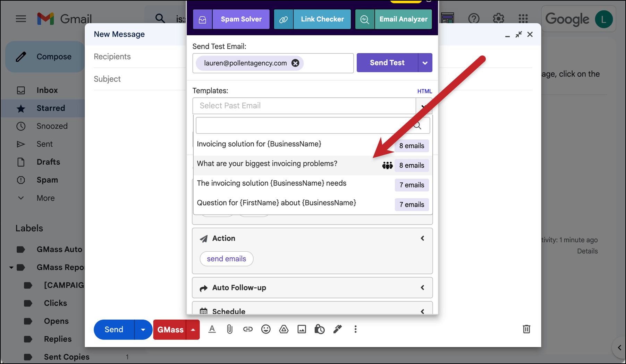Screen dimensions: 626x364
Task: Open formatting options icon in compose toolbar
Action: (212, 329)
